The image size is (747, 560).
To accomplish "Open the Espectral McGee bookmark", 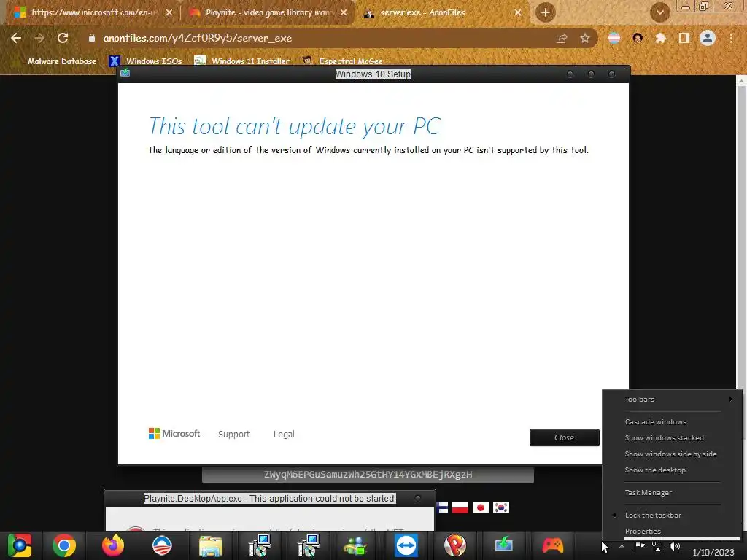I will point(343,61).
